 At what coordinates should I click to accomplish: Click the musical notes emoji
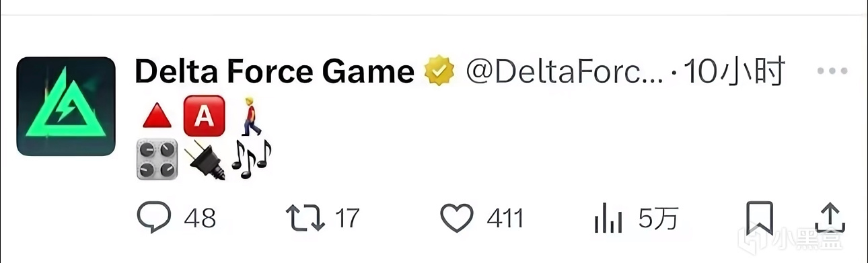coord(251,159)
